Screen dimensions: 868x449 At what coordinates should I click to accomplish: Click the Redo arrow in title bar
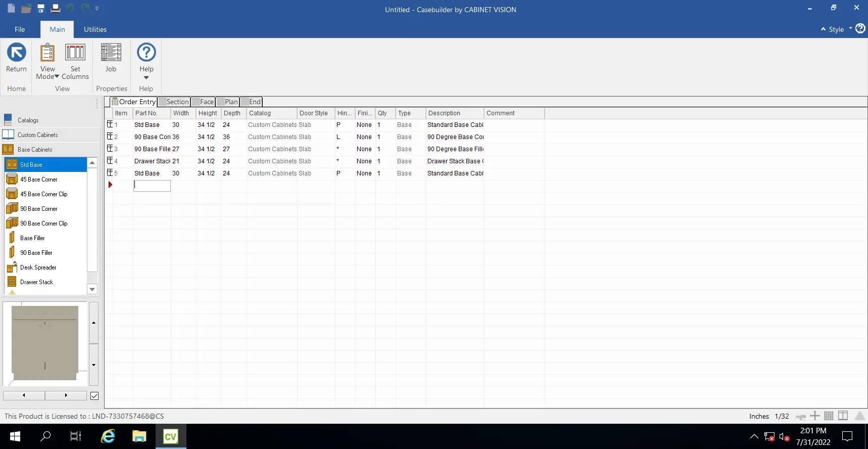(x=85, y=8)
